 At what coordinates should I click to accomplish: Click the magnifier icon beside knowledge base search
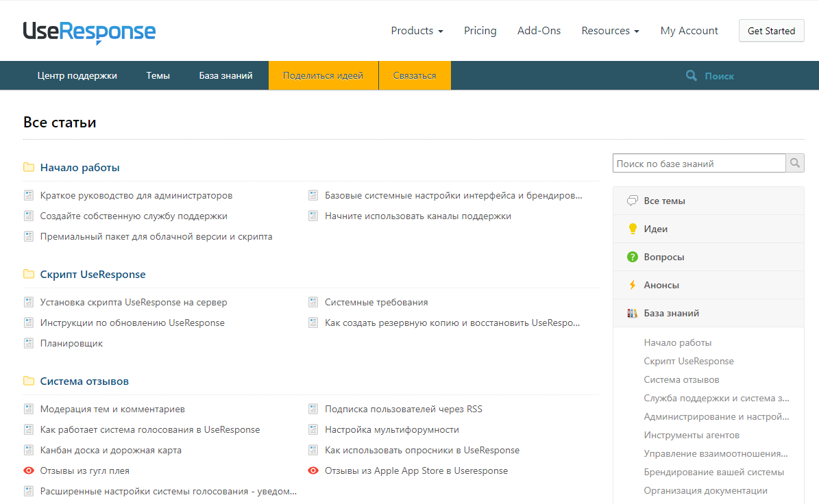pyautogui.click(x=795, y=163)
